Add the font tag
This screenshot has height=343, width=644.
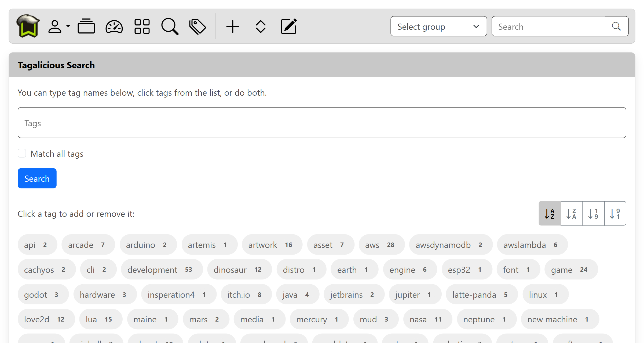point(518,269)
